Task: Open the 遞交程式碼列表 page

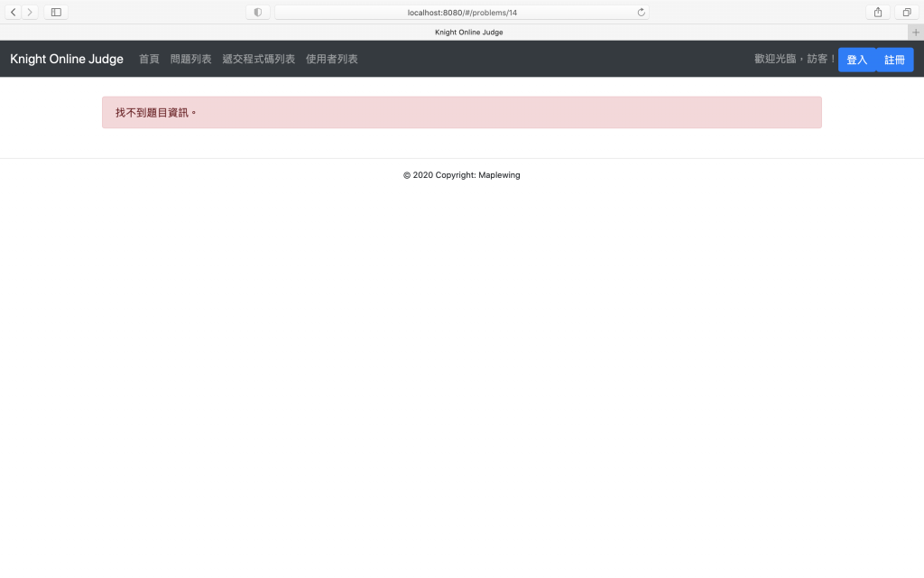Action: (259, 59)
